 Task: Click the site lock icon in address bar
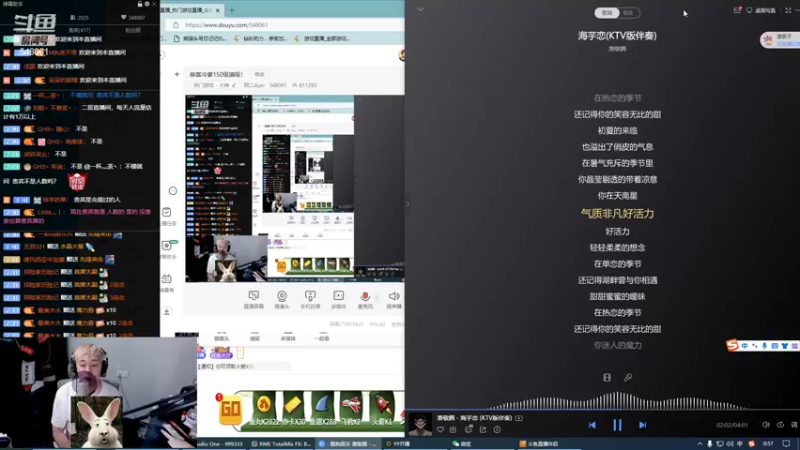[x=176, y=24]
